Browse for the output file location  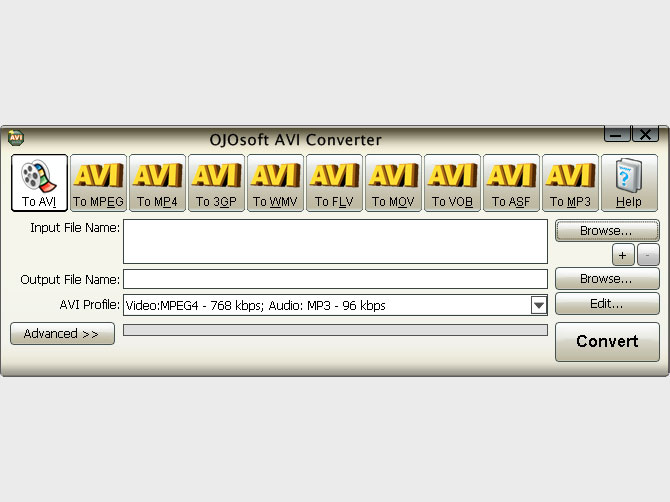pyautogui.click(x=607, y=279)
